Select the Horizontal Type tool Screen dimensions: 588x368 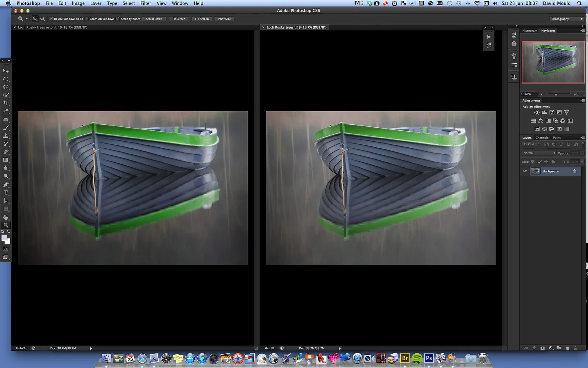pyautogui.click(x=6, y=192)
